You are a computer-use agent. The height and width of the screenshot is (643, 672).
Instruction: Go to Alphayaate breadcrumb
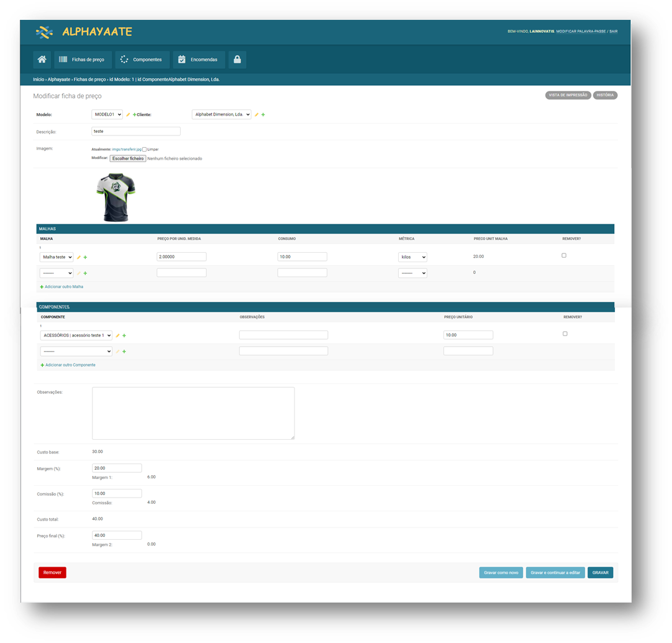[59, 80]
